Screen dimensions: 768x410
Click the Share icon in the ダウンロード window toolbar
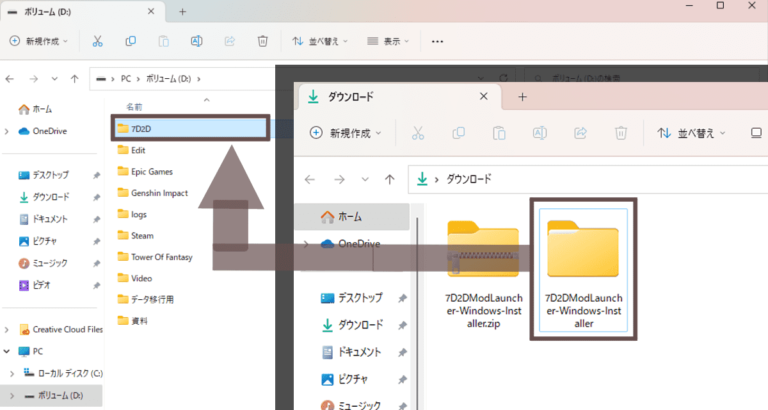point(580,133)
